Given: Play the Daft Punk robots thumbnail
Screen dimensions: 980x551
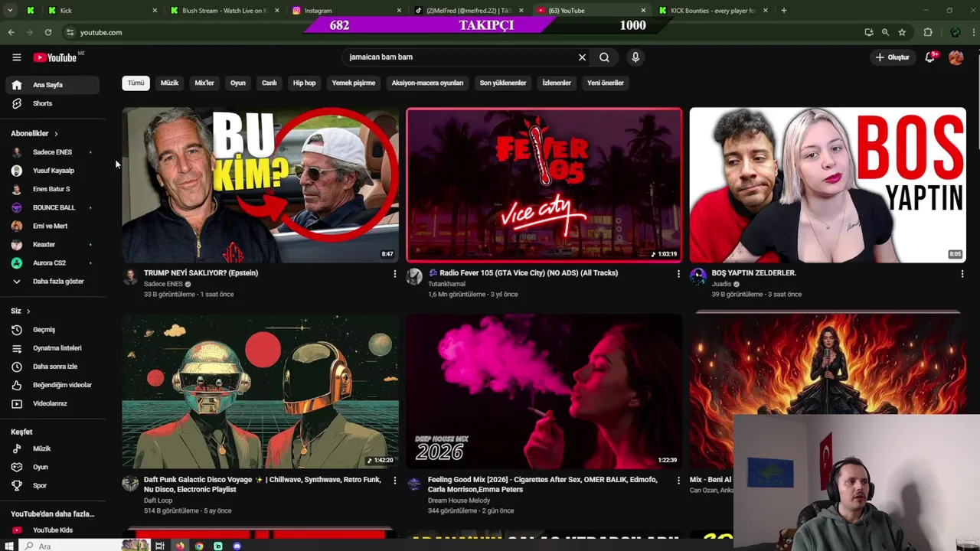Looking at the screenshot, I should click(260, 391).
